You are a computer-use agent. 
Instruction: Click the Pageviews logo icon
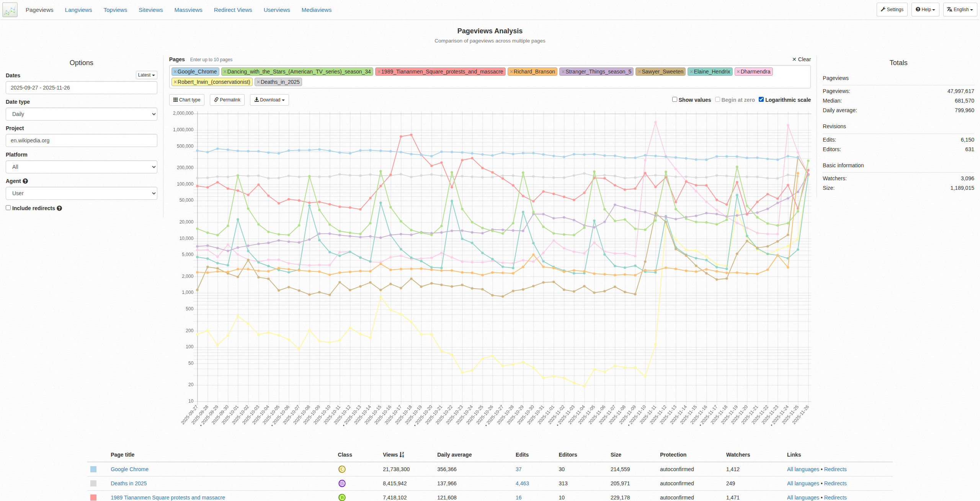tap(10, 10)
